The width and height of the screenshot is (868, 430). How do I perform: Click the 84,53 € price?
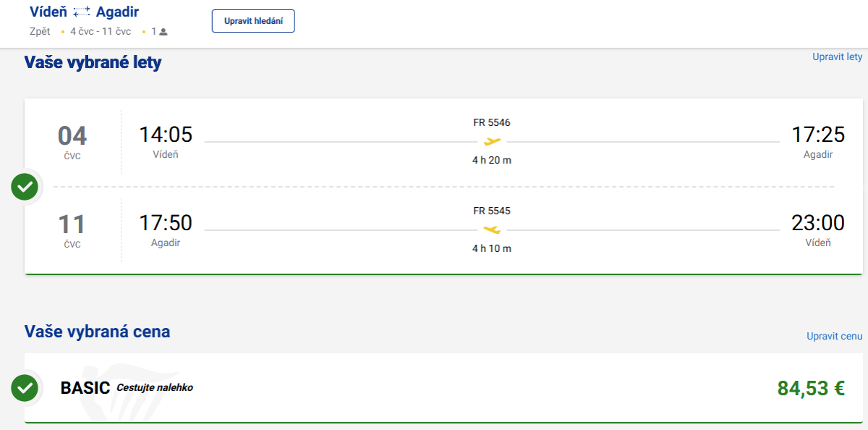811,389
